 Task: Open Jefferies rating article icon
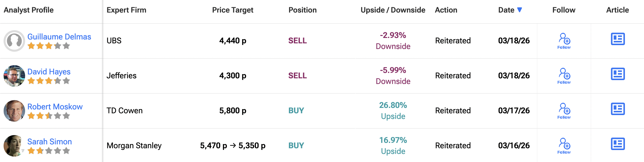click(x=618, y=74)
